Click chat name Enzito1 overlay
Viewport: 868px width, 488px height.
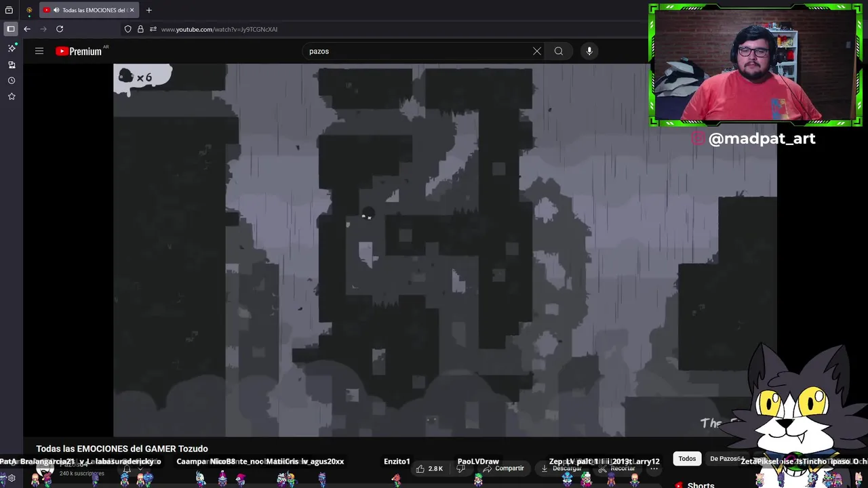397,462
